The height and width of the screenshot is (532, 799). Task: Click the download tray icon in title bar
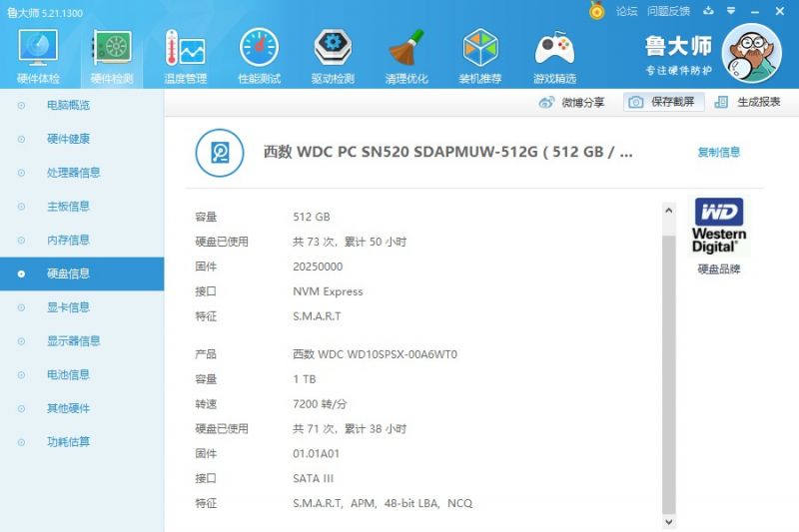coord(708,11)
